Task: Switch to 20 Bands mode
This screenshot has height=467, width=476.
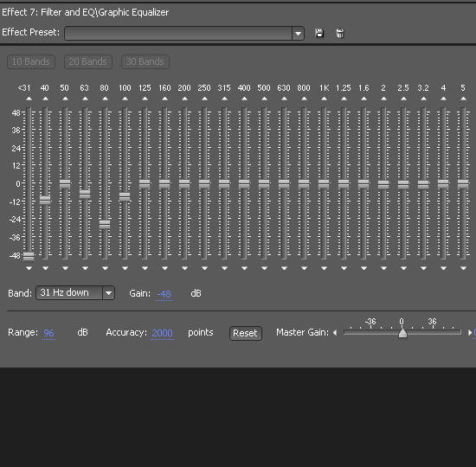Action: (x=88, y=62)
